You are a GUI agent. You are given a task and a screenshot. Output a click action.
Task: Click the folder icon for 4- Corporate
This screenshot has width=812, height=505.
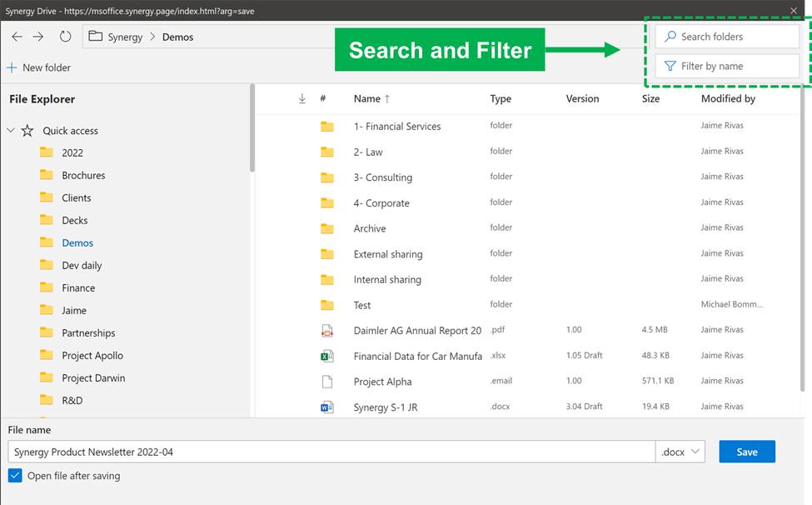coord(326,203)
